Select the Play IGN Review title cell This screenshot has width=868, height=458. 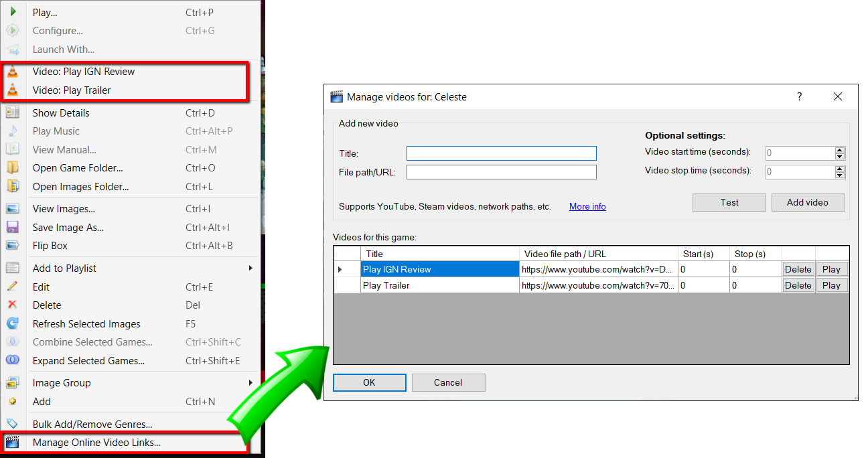(440, 269)
